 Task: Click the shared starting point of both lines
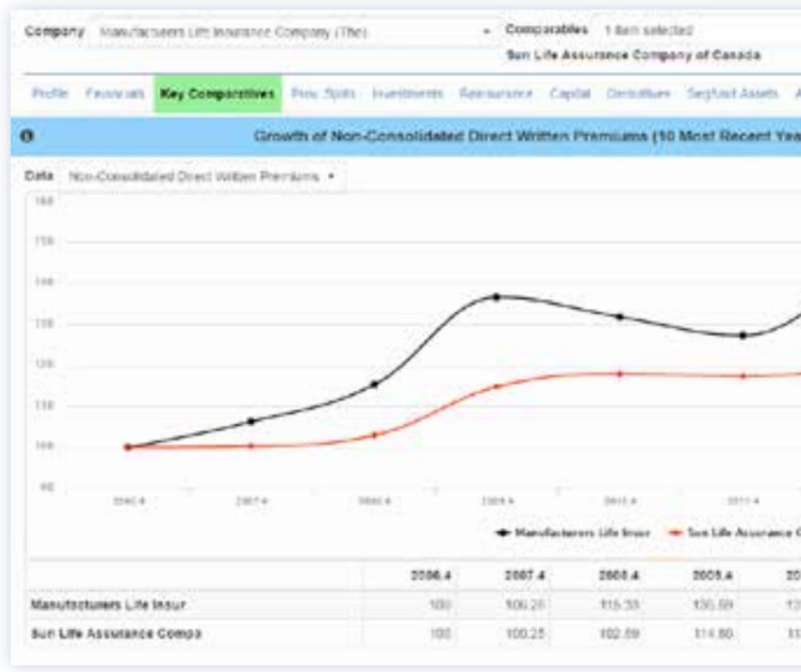pyautogui.click(x=128, y=447)
